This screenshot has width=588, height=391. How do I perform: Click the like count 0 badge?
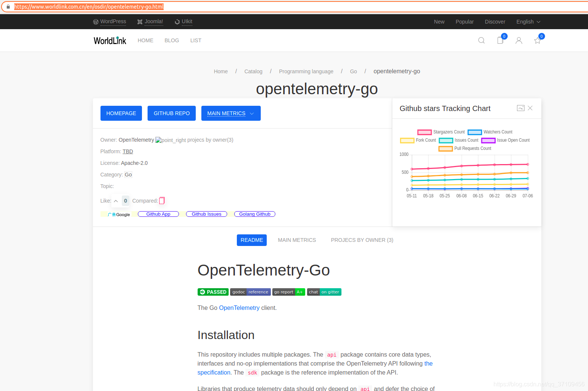[x=126, y=201]
